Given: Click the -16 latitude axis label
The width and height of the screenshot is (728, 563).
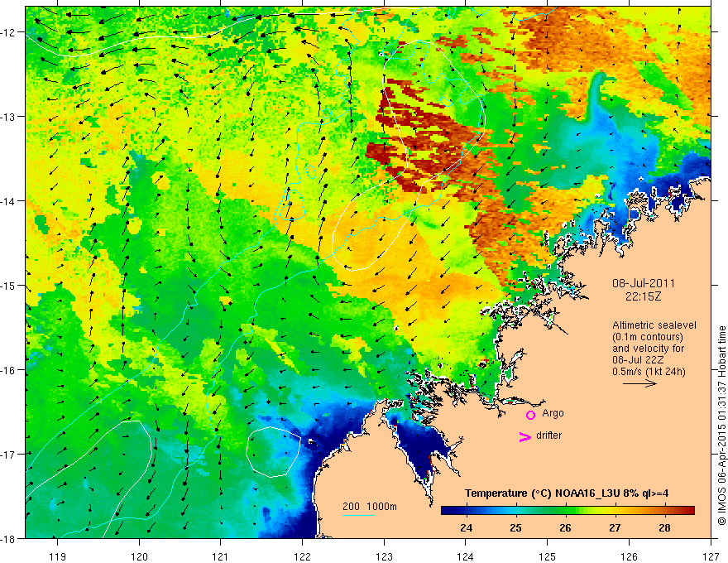Looking at the screenshot, I should pyautogui.click(x=9, y=370).
